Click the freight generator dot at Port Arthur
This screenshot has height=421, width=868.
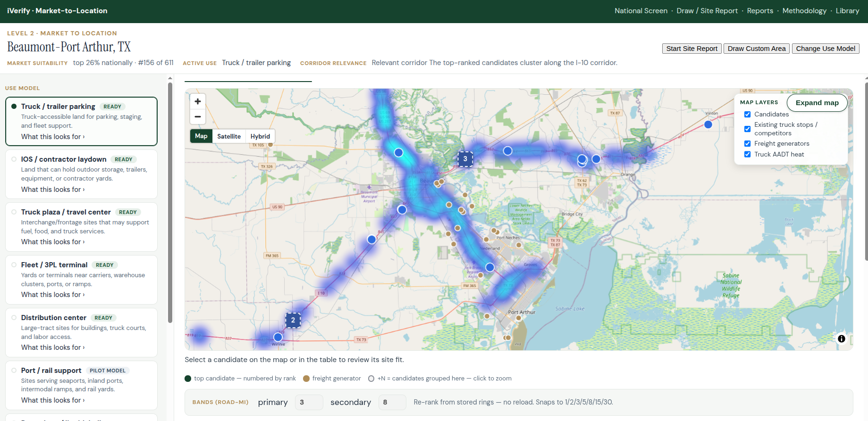click(519, 318)
